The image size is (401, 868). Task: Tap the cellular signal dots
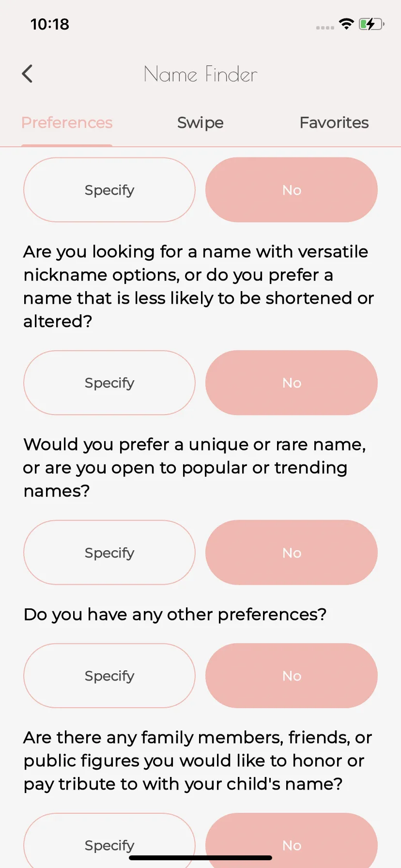(x=325, y=28)
